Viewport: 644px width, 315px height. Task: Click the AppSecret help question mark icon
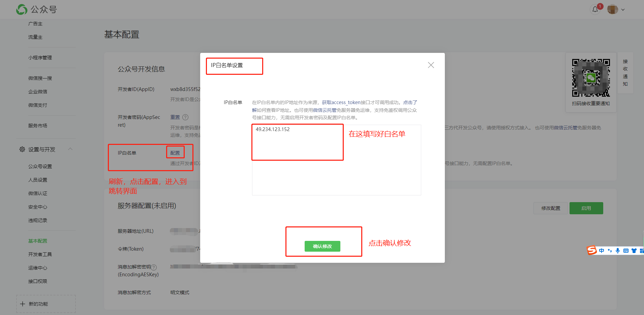[185, 117]
